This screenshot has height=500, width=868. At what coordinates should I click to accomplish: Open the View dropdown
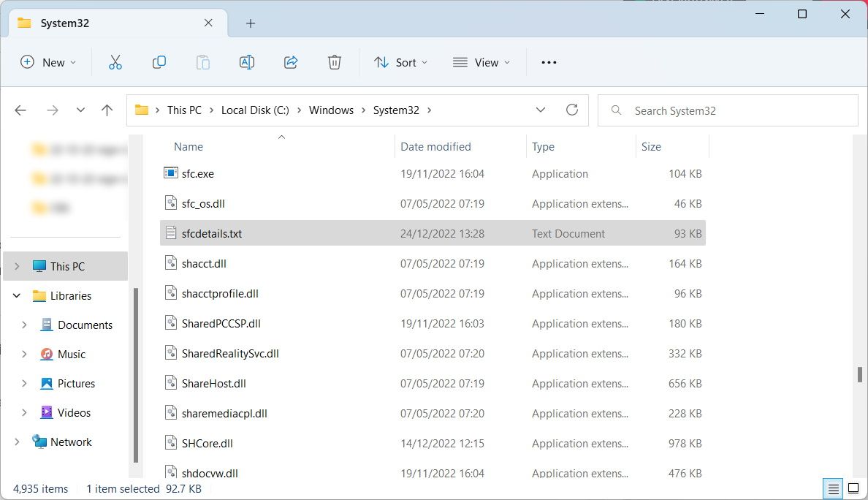click(481, 62)
